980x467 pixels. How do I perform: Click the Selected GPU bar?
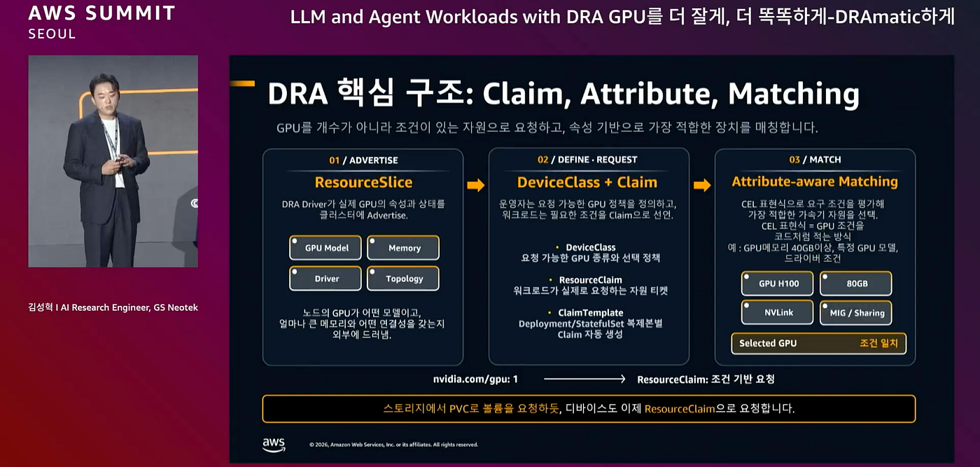coord(818,343)
